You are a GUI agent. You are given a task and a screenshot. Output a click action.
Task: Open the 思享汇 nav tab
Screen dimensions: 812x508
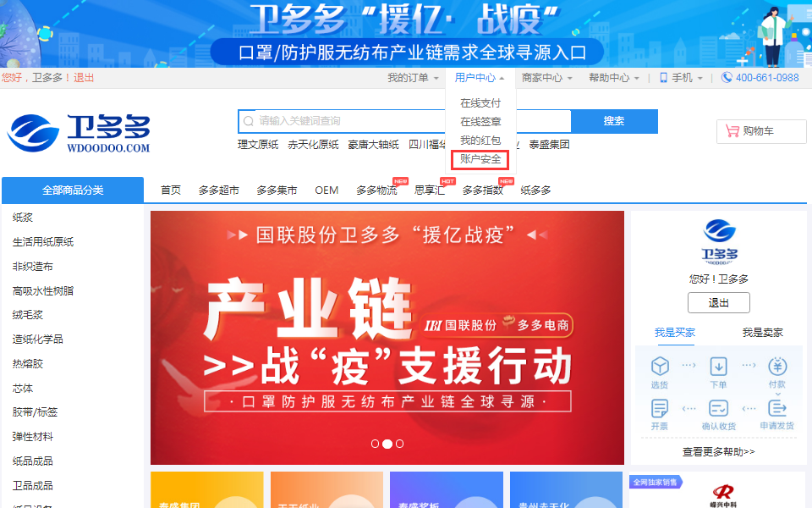pyautogui.click(x=430, y=190)
